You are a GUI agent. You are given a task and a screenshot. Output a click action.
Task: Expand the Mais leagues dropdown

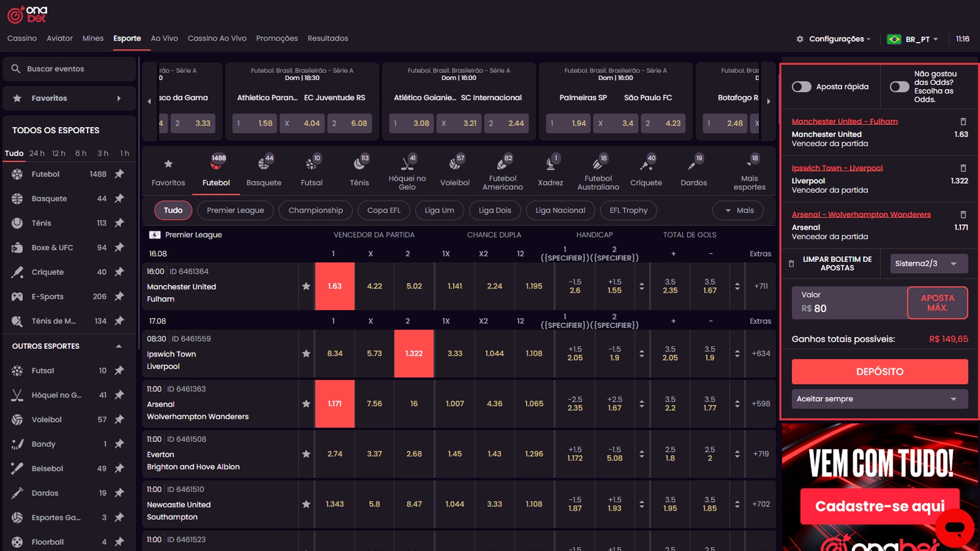[x=738, y=210]
